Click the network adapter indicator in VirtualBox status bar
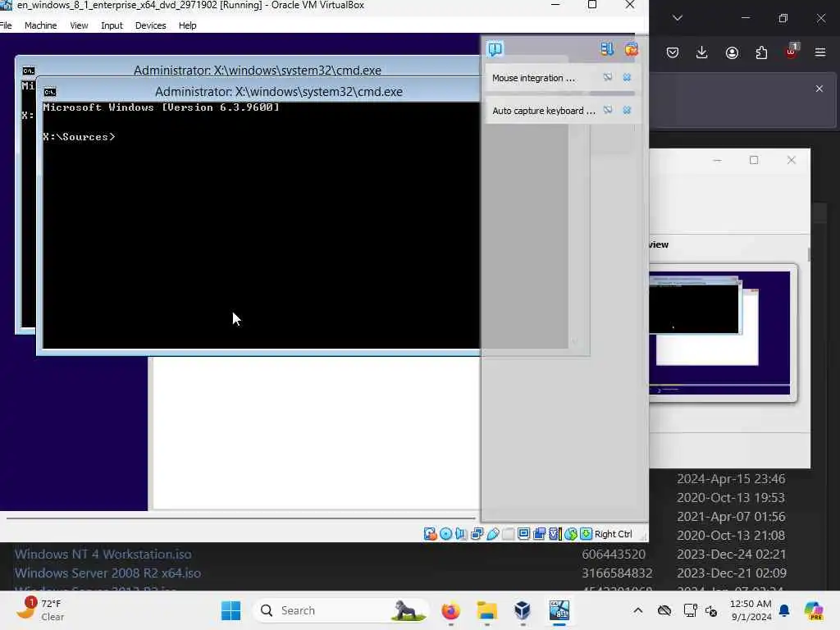The height and width of the screenshot is (630, 840). [477, 533]
